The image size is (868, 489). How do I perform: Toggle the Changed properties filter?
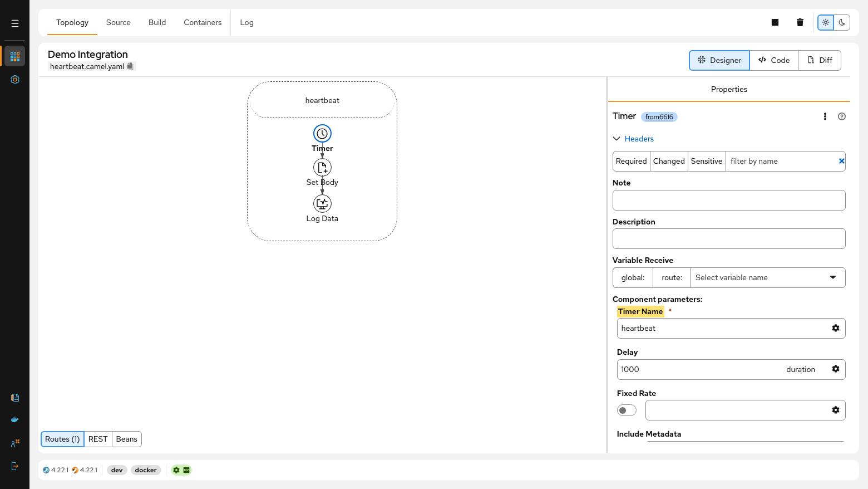[669, 161]
